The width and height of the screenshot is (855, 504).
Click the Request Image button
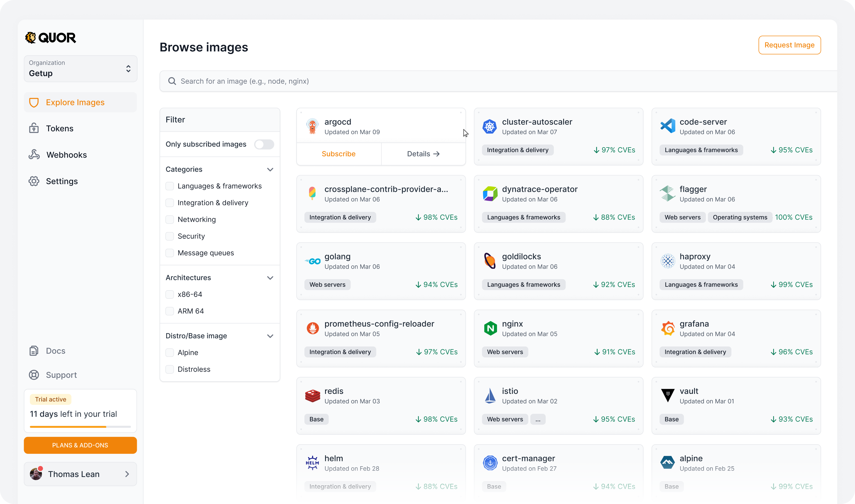789,45
